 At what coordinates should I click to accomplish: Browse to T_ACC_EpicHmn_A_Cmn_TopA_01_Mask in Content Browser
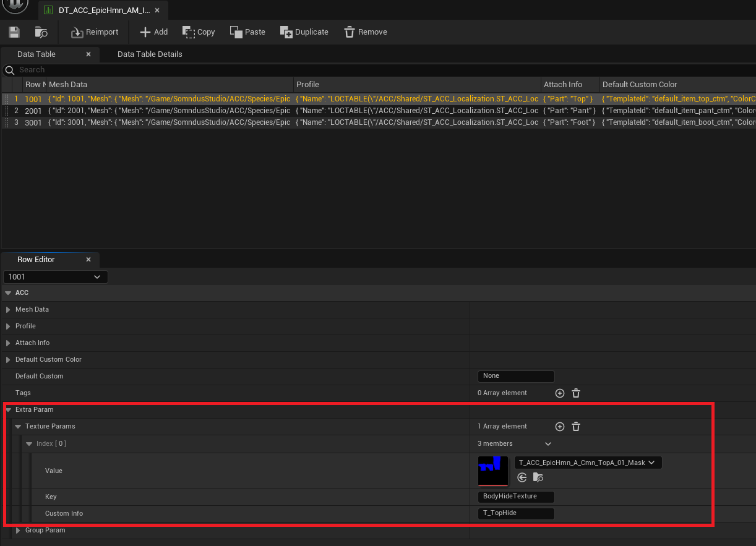tap(538, 477)
